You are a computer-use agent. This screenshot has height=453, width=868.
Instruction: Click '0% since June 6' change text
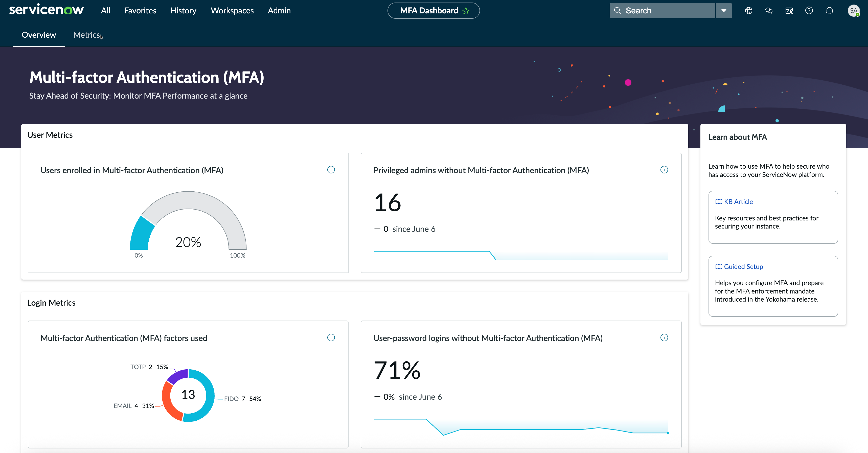[x=408, y=397]
